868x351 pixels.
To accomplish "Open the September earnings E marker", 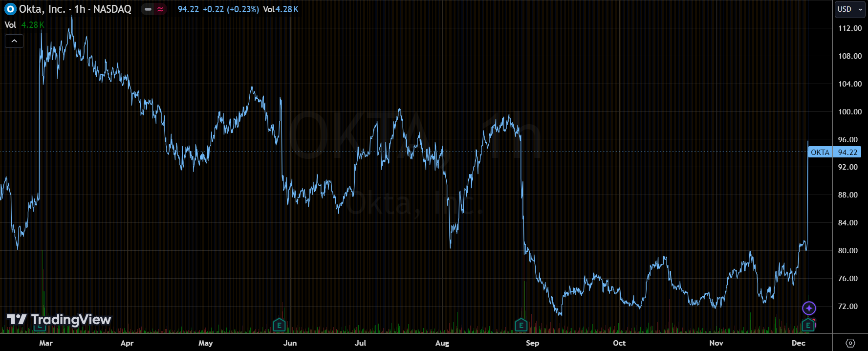I will click(521, 325).
